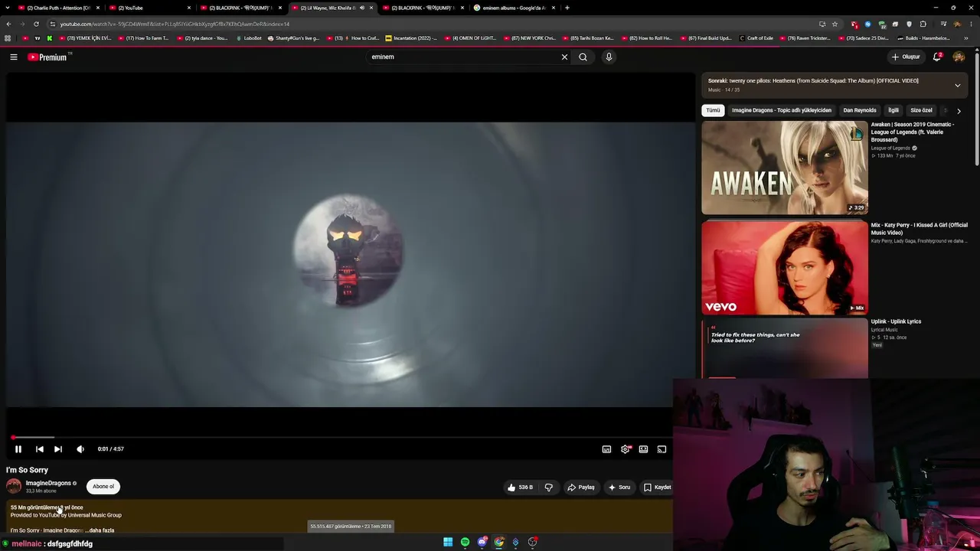This screenshot has height=551, width=980.
Task: Start voice search with microphone
Action: [x=609, y=57]
